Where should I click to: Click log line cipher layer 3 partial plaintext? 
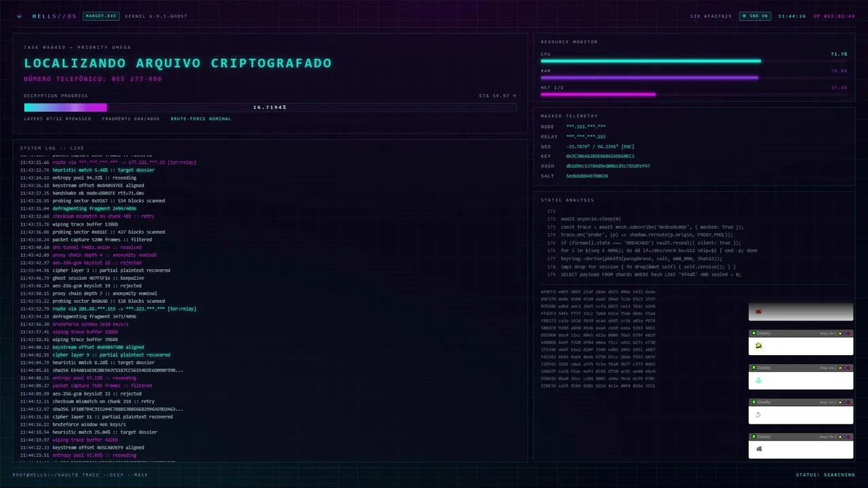point(95,270)
